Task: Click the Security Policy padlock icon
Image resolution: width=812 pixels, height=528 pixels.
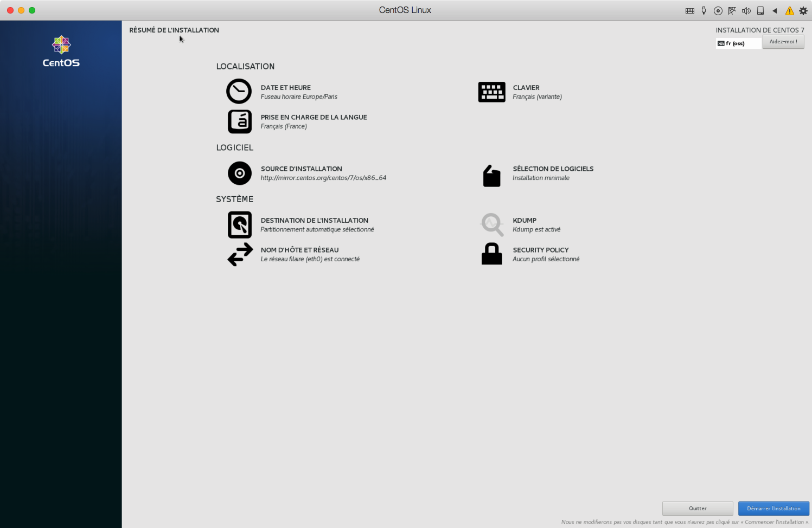Action: point(491,254)
